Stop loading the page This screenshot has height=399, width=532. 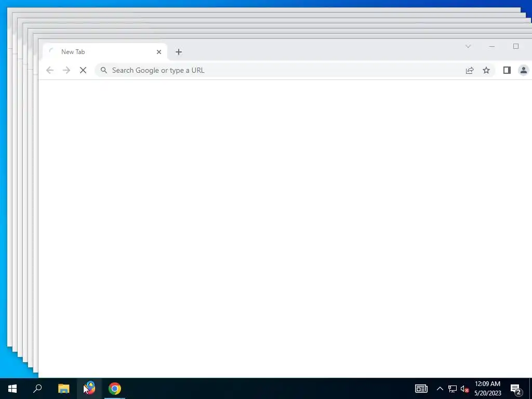coord(83,70)
